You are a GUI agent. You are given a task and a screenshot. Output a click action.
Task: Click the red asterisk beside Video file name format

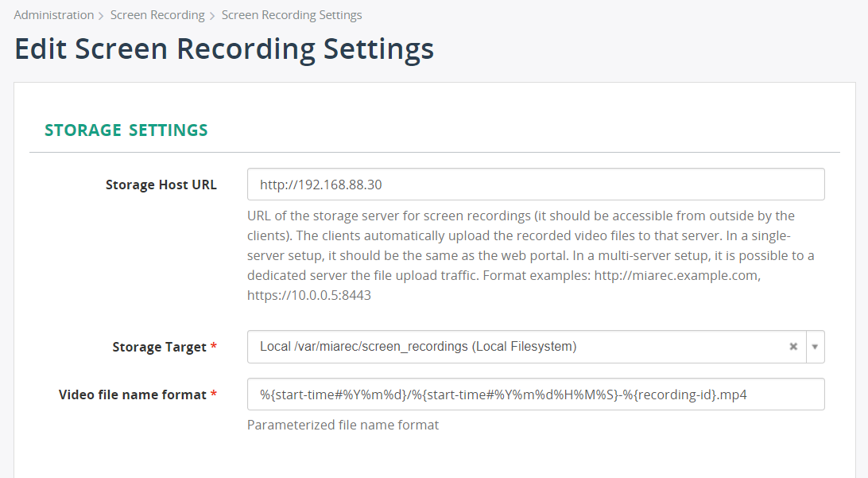tap(216, 394)
